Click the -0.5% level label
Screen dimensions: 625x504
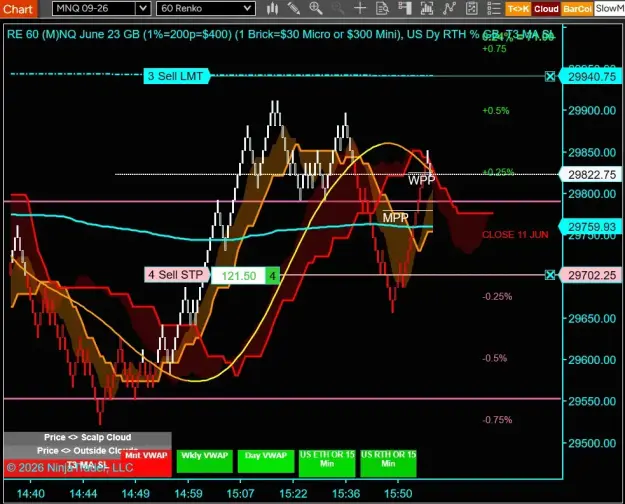click(495, 358)
